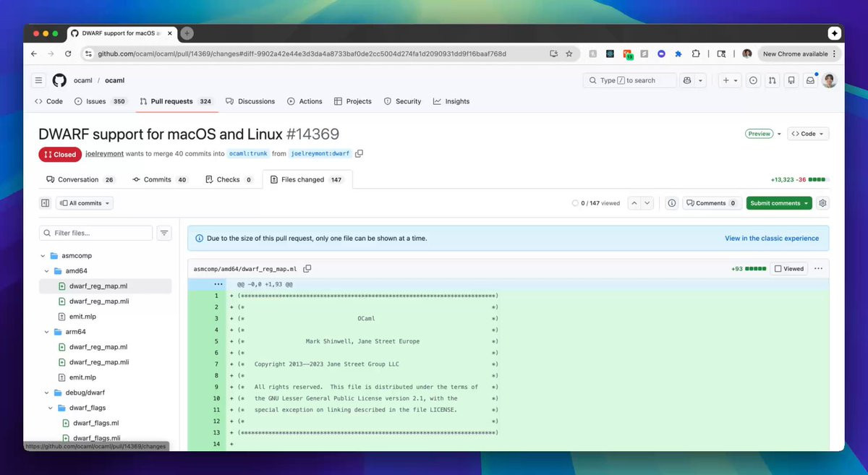
Task: Click View in the classic experience link
Action: tap(772, 238)
